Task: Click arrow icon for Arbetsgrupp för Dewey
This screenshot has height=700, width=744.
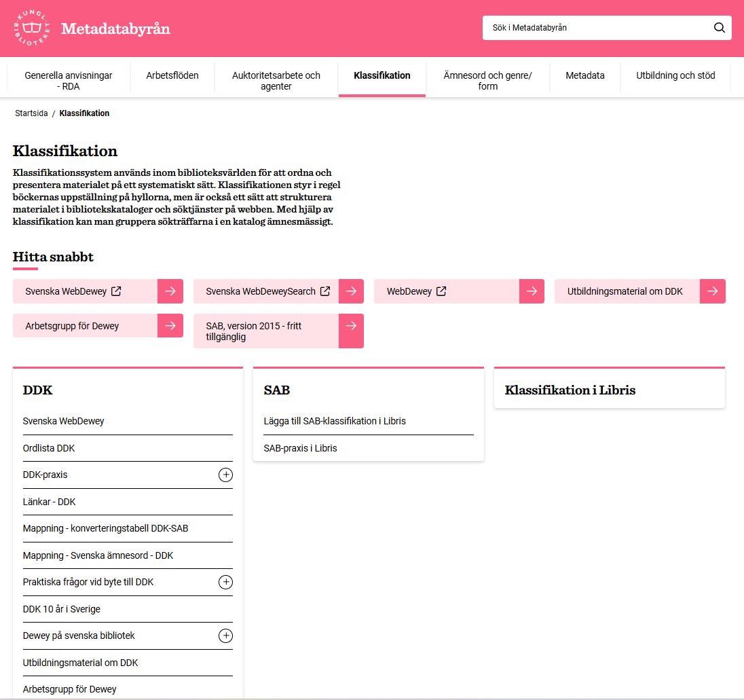Action: click(x=170, y=326)
